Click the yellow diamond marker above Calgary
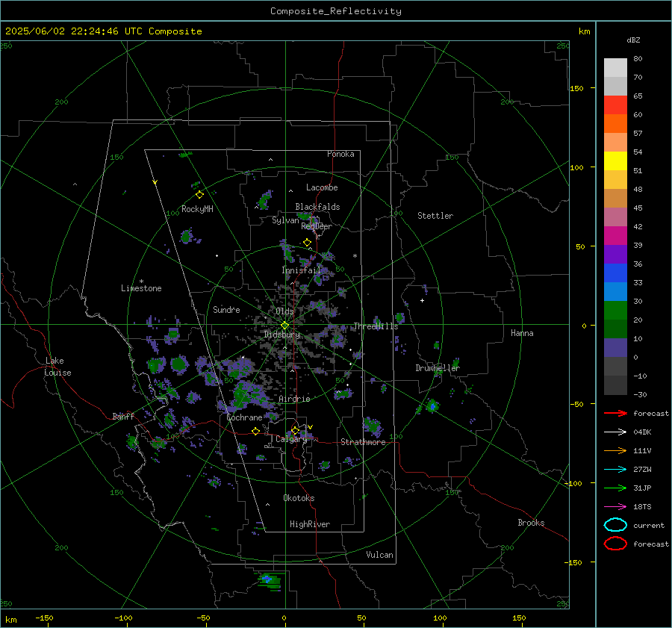672x628 pixels. tap(295, 430)
